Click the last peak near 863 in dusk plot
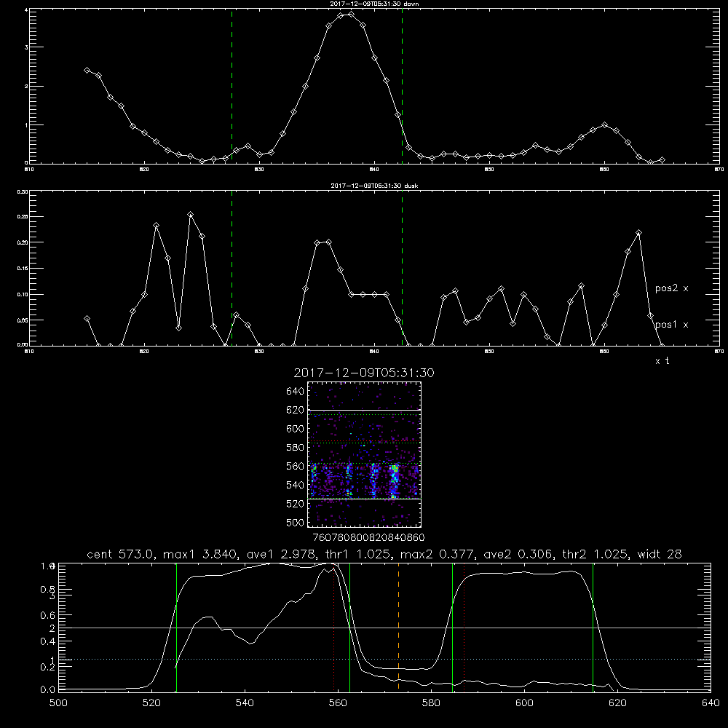Image resolution: width=728 pixels, height=728 pixels. [x=639, y=233]
